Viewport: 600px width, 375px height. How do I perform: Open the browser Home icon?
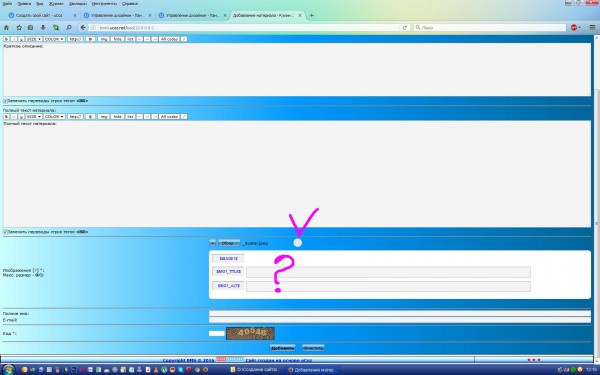point(7,28)
